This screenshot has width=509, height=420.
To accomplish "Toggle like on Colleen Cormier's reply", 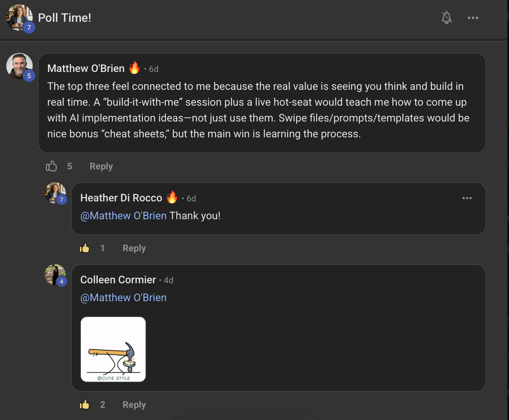I will click(85, 404).
